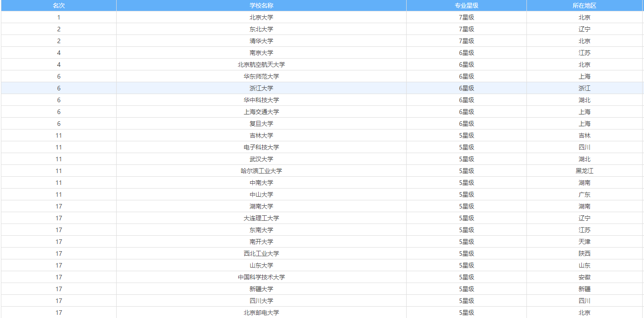
Task: Click the highlighted 浙江大学 name cell
Action: pos(261,88)
